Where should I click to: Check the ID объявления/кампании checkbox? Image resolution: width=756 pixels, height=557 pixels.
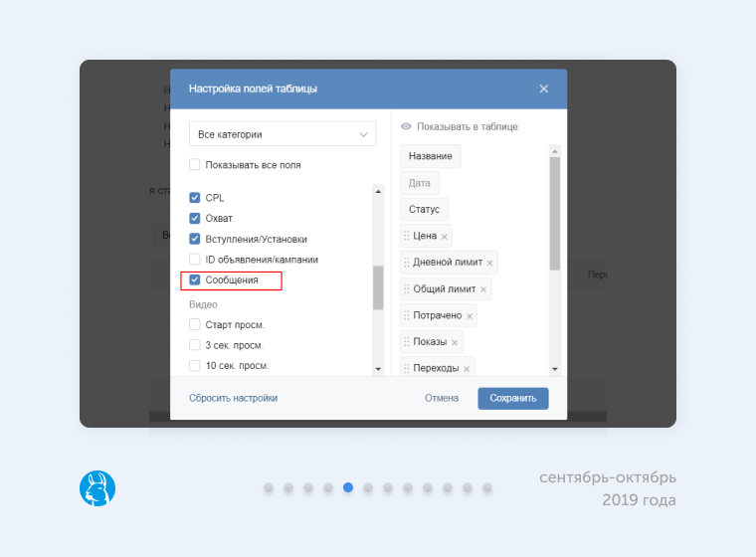coord(195,260)
